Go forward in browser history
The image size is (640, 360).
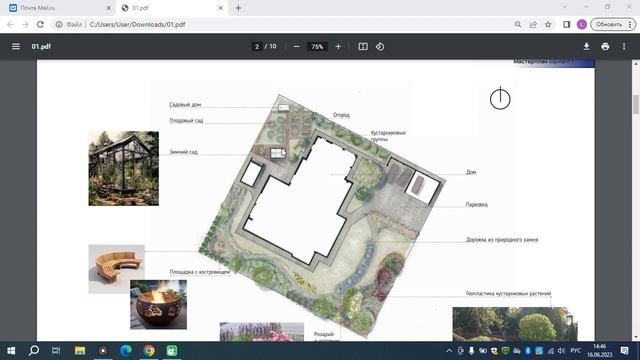point(25,24)
